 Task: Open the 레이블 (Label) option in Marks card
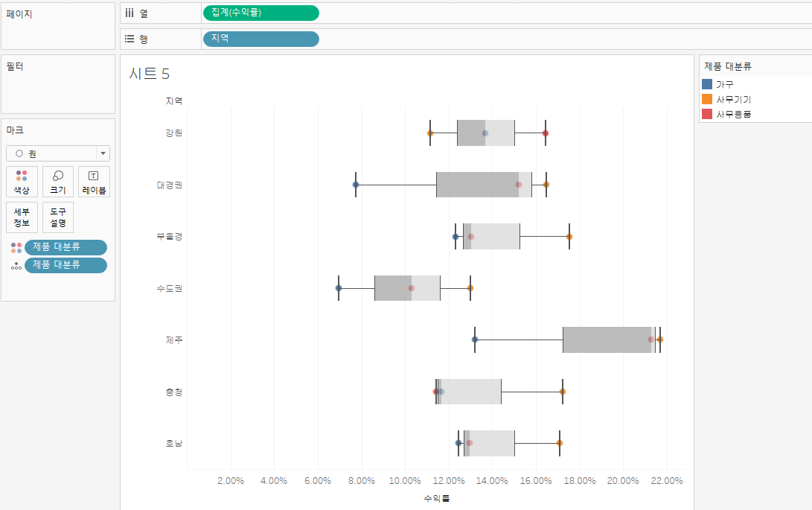[92, 182]
